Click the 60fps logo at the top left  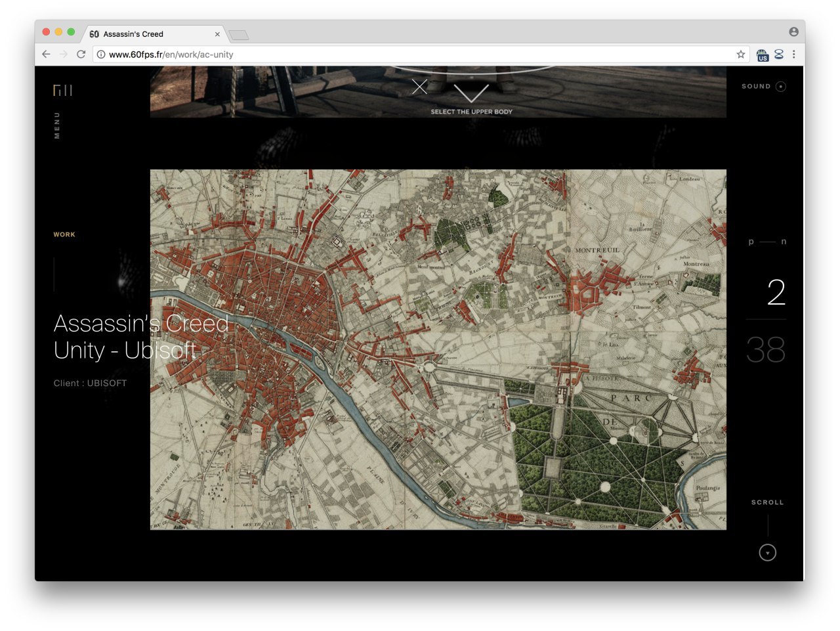(63, 90)
